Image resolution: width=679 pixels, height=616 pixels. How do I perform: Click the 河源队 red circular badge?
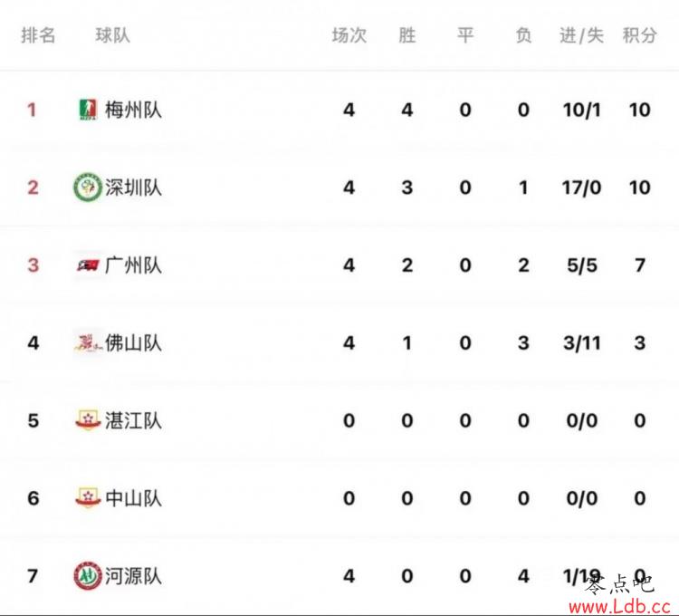(x=88, y=576)
